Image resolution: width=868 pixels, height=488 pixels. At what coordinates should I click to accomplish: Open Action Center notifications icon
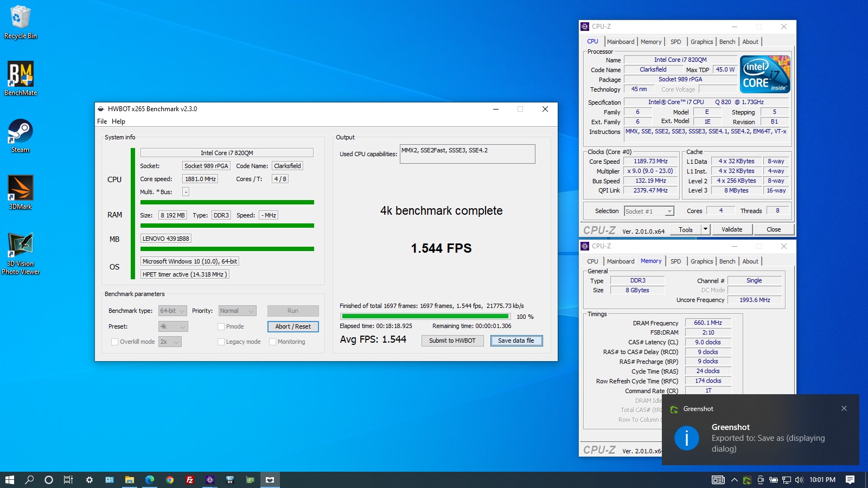850,480
